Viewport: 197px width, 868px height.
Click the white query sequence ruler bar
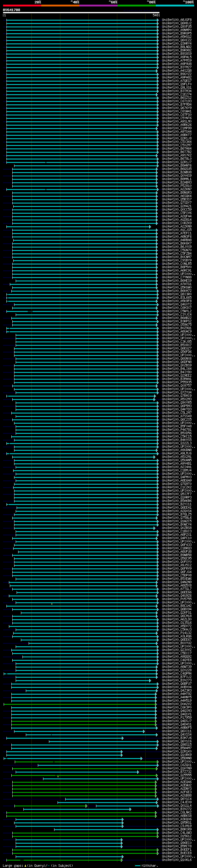tap(81, 13)
